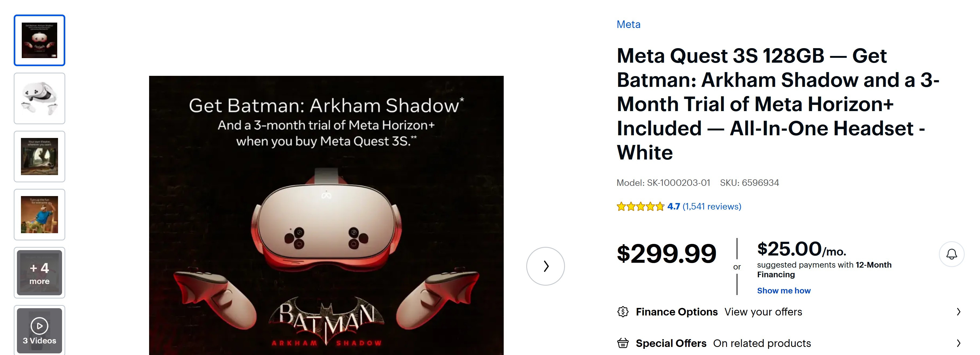This screenshot has height=355, width=980.
Task: Click the main Batman Arkham Shadow product image
Action: pos(326,215)
